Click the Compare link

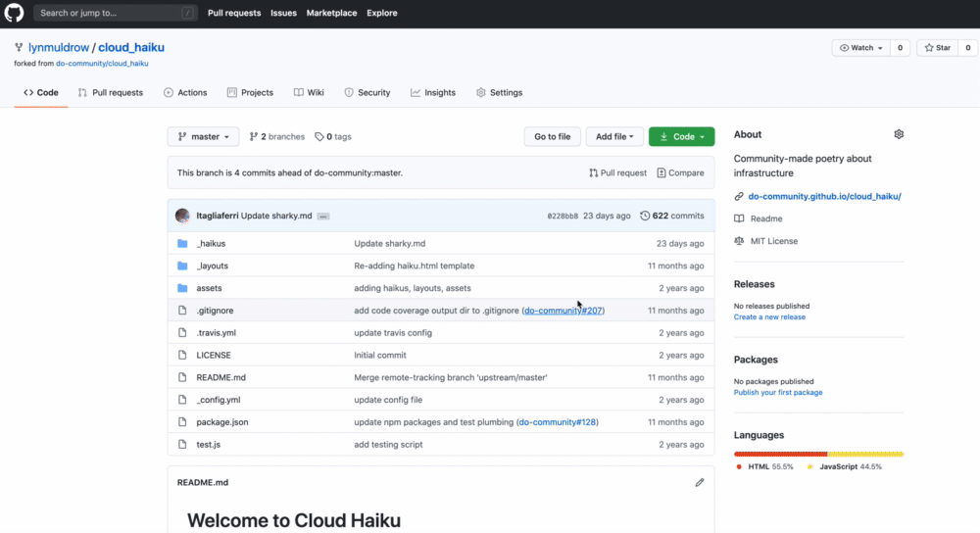[x=680, y=173]
